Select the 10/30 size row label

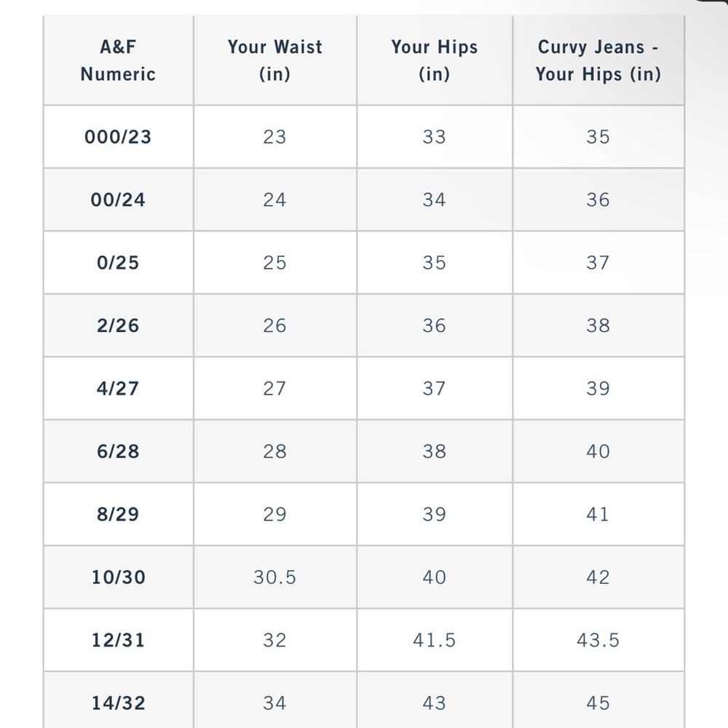(118, 577)
